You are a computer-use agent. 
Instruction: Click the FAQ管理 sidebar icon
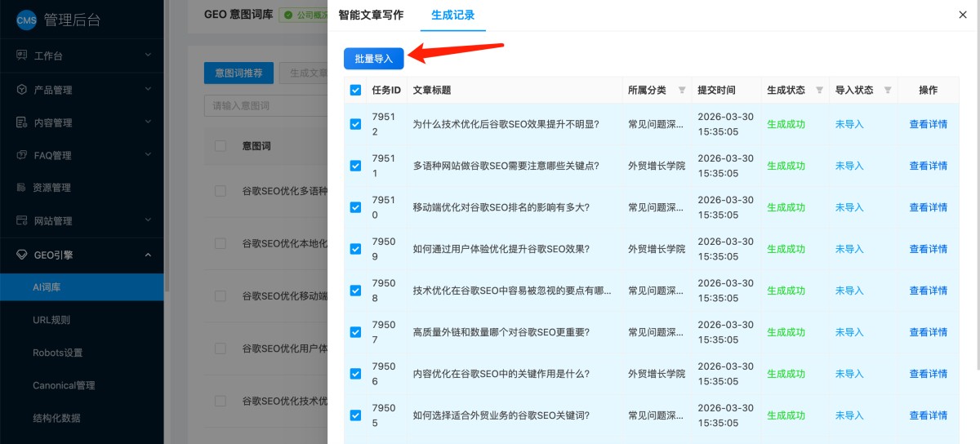(22, 155)
